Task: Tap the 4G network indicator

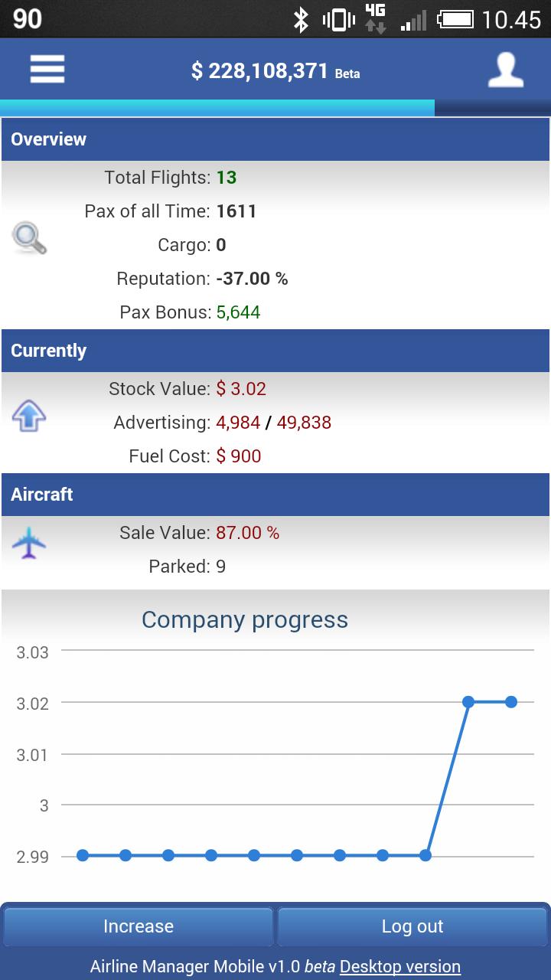Action: pyautogui.click(x=375, y=18)
